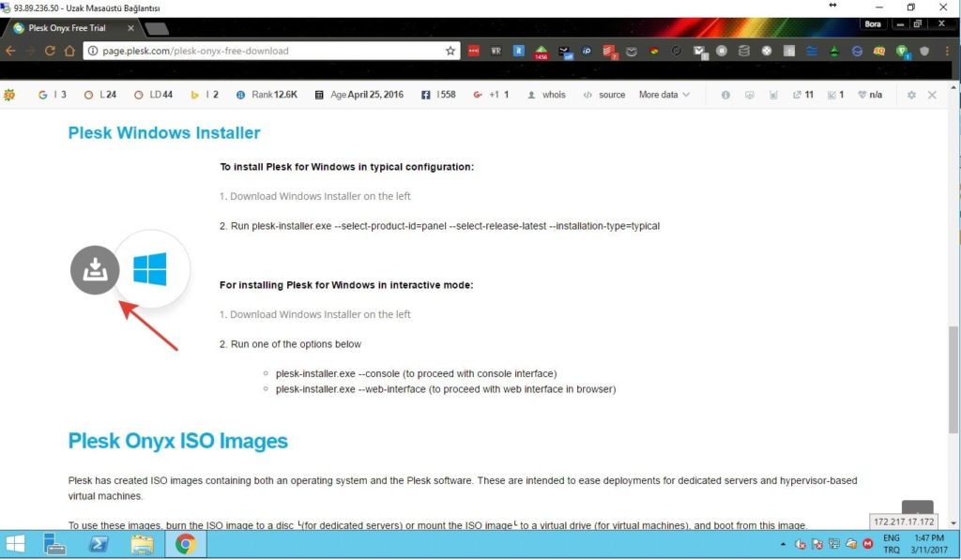Open a new browser tab
This screenshot has width=961, height=560.
(157, 28)
